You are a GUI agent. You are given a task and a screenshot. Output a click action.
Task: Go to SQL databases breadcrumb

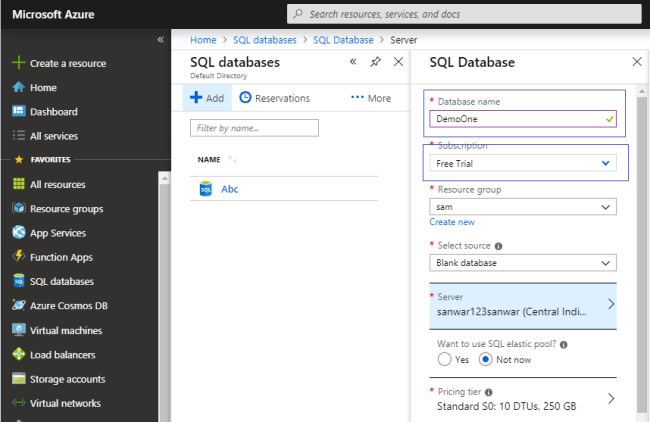pos(264,40)
